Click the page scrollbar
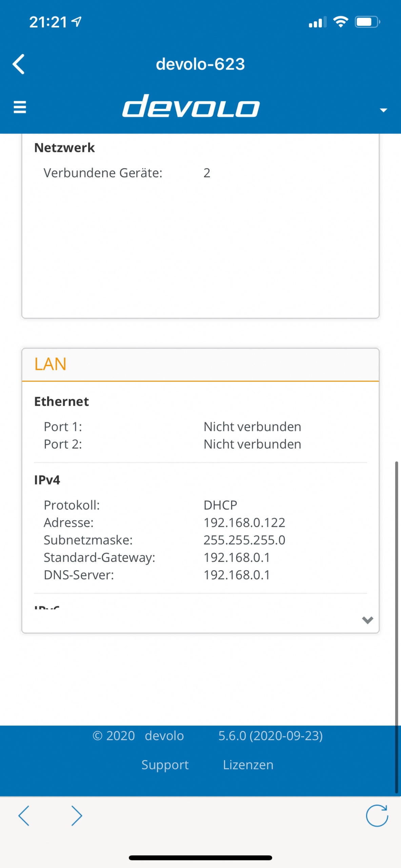The height and width of the screenshot is (868, 401). pyautogui.click(x=396, y=627)
